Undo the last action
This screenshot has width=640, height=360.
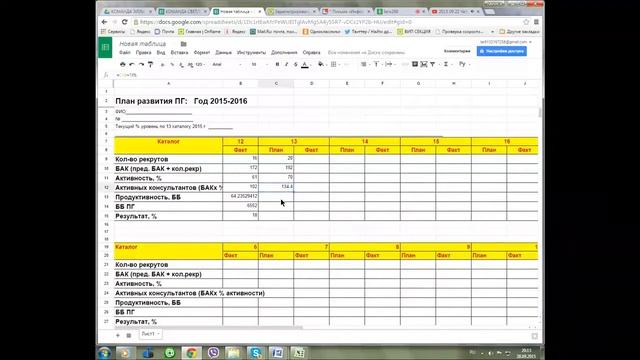pyautogui.click(x=132, y=64)
